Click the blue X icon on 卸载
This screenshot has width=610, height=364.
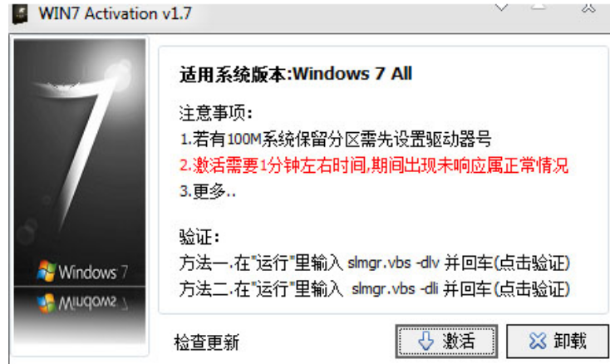[x=538, y=341]
